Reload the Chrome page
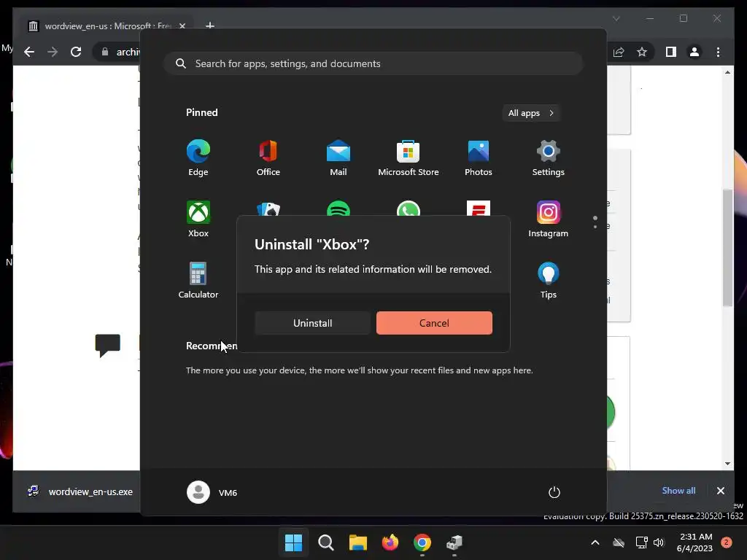 pyautogui.click(x=76, y=52)
